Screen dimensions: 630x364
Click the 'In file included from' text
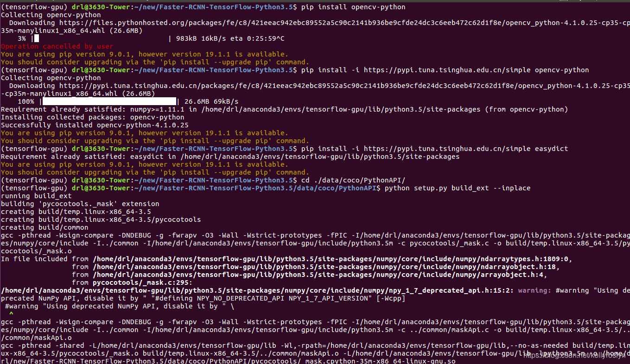click(45, 259)
